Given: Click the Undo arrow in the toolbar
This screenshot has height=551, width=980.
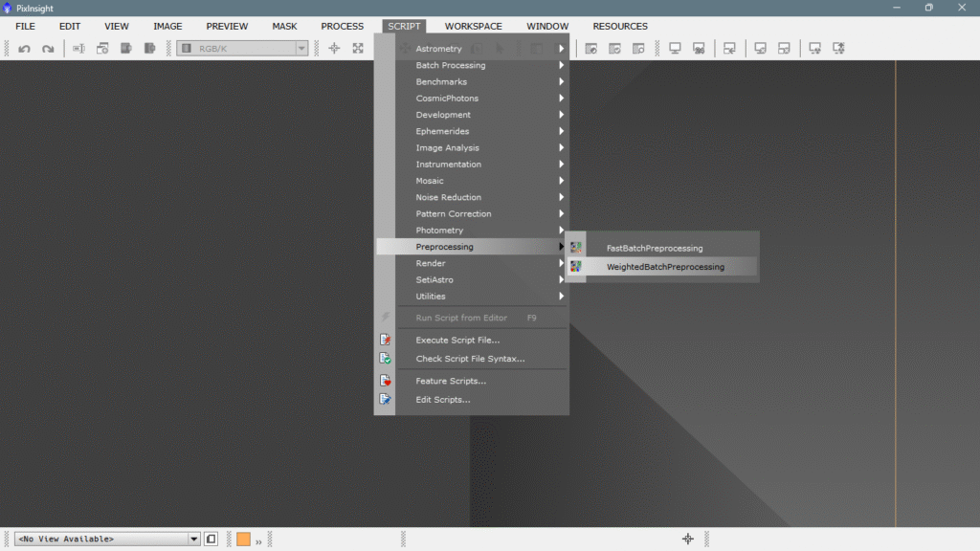Looking at the screenshot, I should (x=24, y=48).
